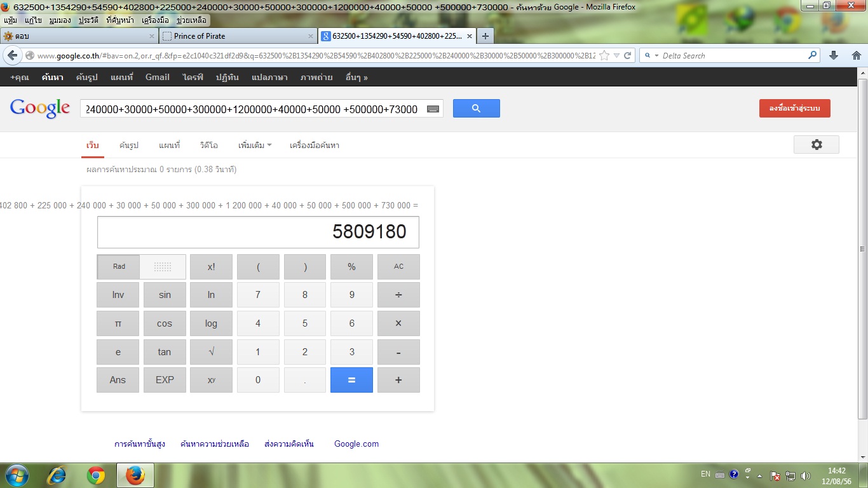Click the calculator x to the power y key

(x=211, y=380)
